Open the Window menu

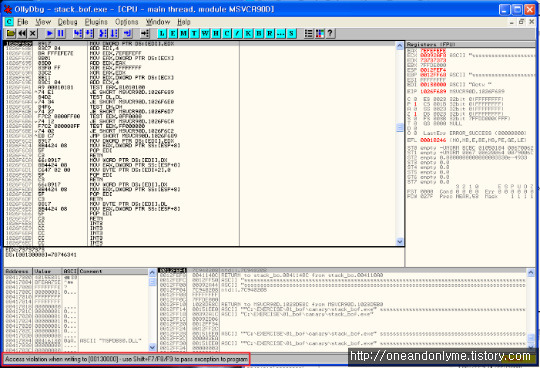coord(158,22)
